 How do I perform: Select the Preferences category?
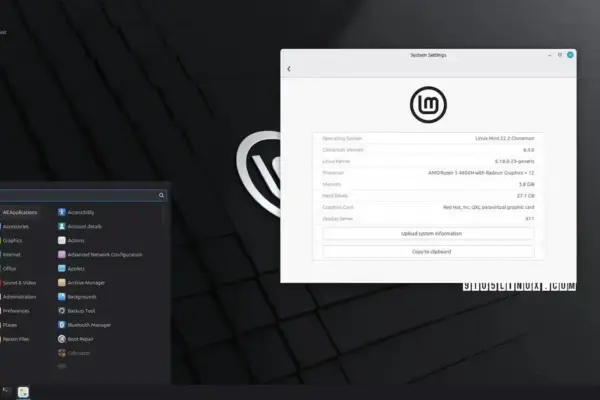[16, 311]
